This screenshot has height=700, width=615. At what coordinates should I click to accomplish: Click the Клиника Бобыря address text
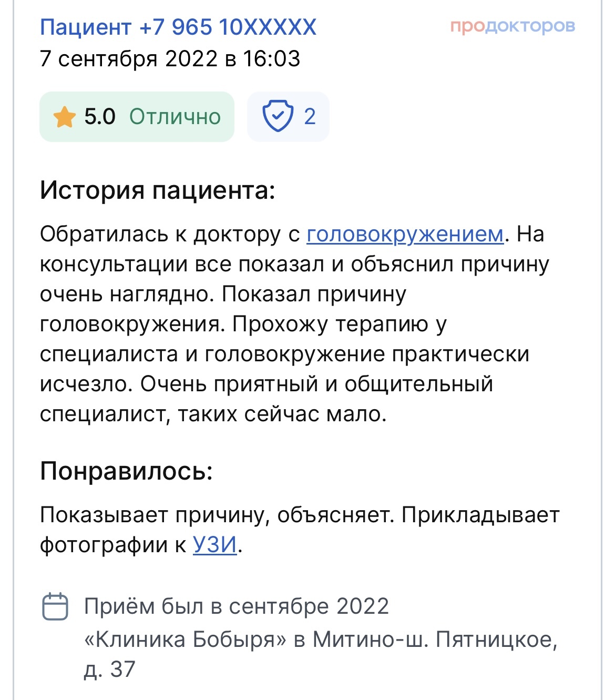coord(321,640)
